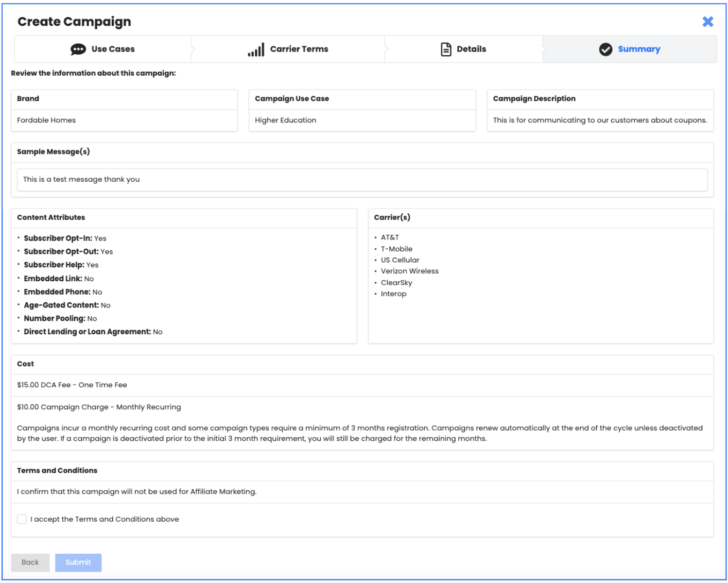Click the Affiliate Marketing confirmation statement

pos(136,492)
